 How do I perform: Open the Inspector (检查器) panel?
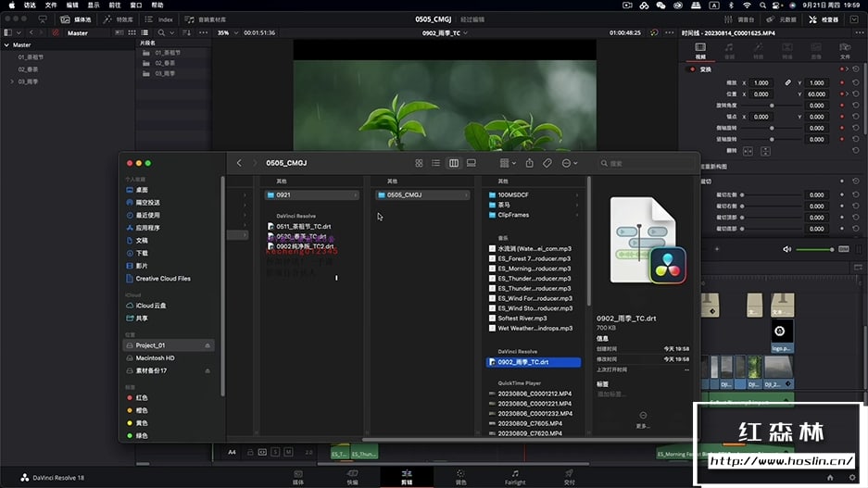pos(823,19)
